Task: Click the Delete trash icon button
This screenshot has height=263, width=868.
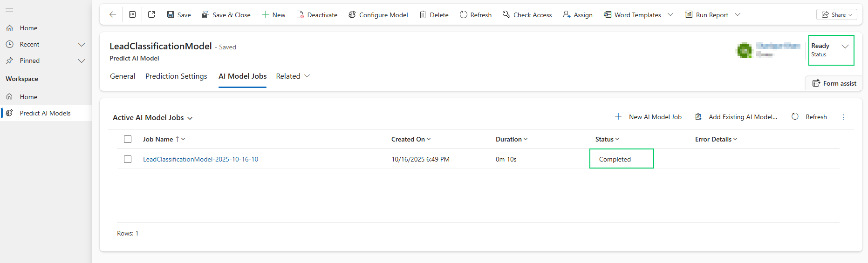Action: pyautogui.click(x=434, y=15)
